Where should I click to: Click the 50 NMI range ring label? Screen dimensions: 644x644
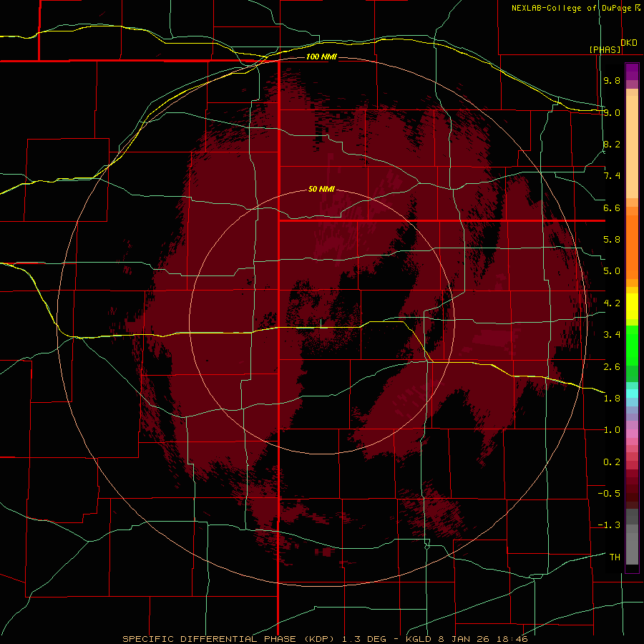[x=321, y=190]
